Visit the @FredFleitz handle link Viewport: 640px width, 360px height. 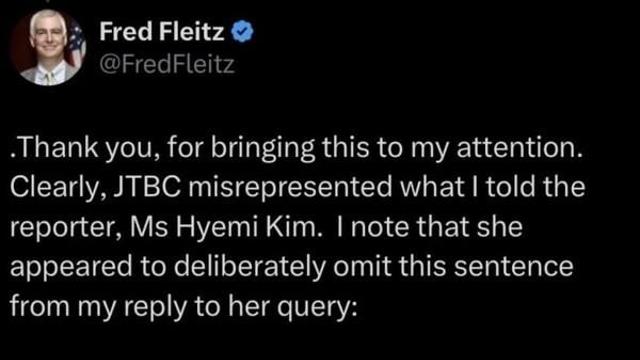[x=167, y=64]
